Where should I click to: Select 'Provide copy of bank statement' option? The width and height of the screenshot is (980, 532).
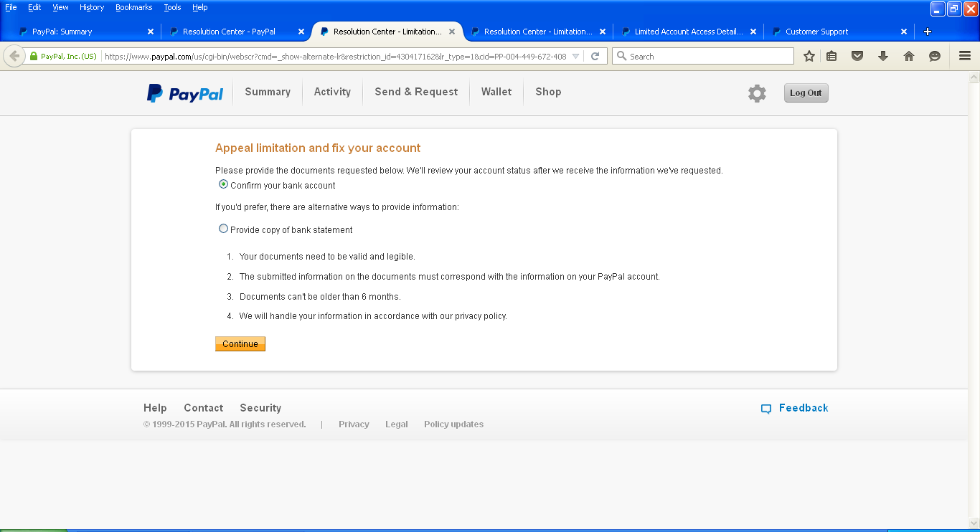click(x=224, y=229)
